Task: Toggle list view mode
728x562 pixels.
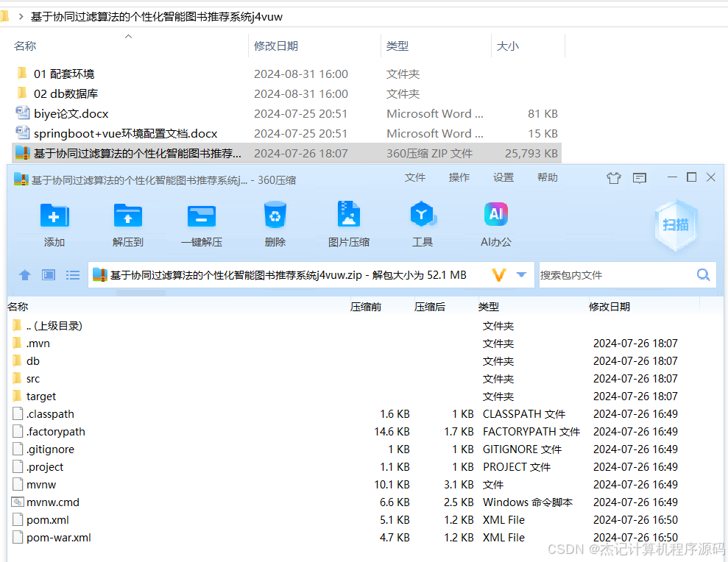Action: pos(72,274)
